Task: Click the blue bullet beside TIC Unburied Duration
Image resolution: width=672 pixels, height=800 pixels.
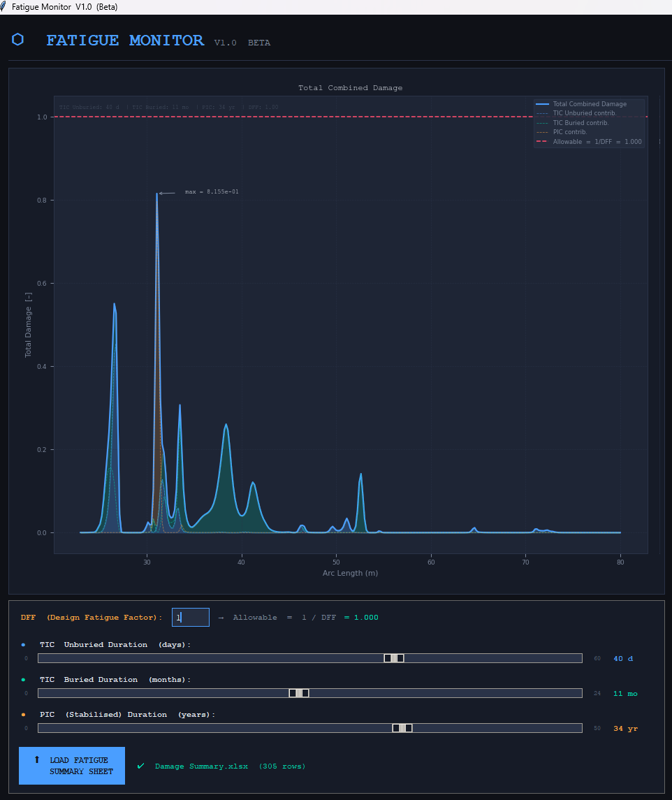Action: (23, 644)
